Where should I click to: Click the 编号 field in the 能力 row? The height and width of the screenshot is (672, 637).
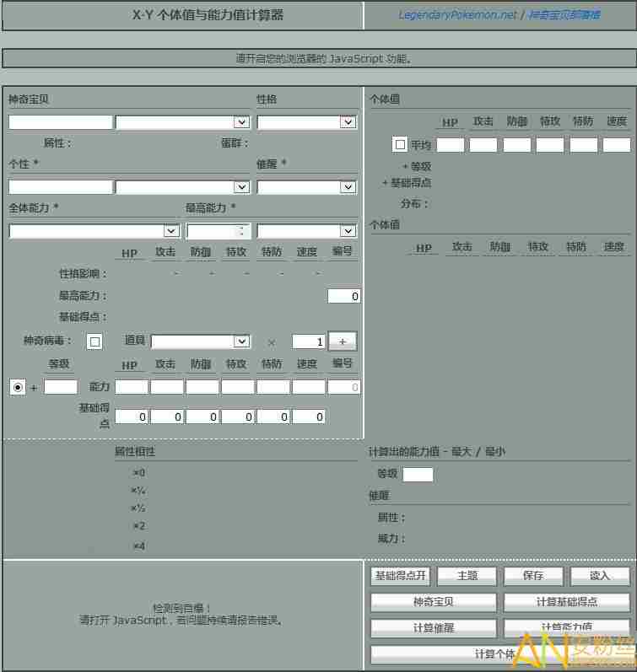coord(343,386)
